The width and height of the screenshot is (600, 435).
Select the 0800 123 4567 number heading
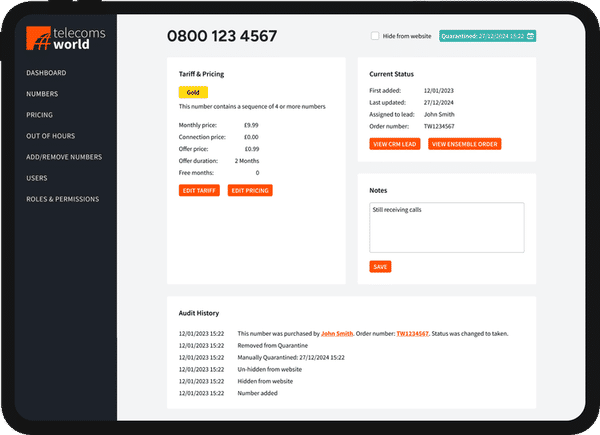tap(222, 36)
